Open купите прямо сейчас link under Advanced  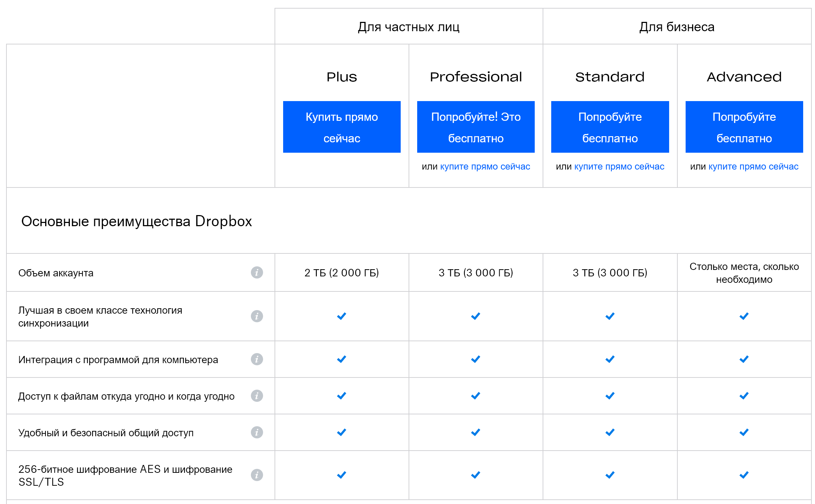[753, 167]
